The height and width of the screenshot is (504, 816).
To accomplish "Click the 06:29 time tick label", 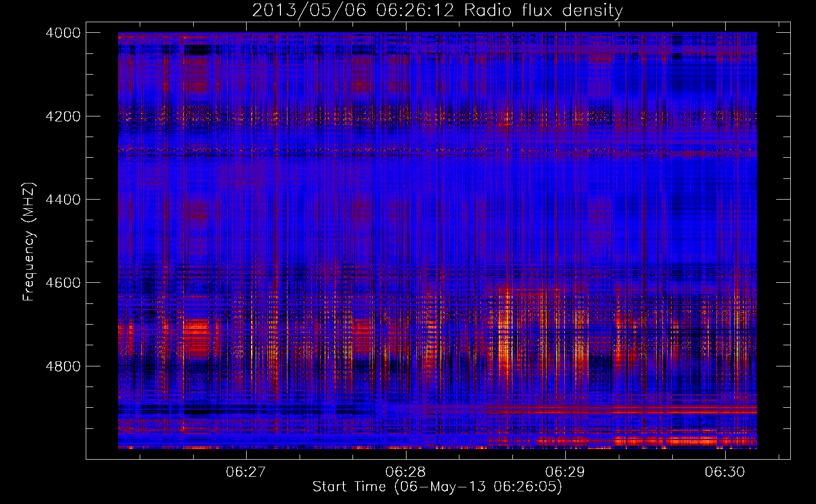I will click(565, 472).
